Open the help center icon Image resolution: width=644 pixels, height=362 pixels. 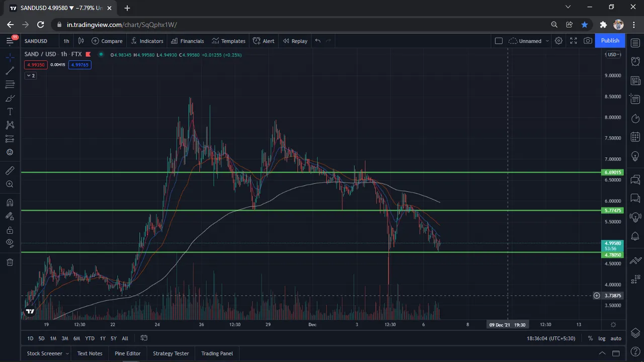(x=635, y=351)
